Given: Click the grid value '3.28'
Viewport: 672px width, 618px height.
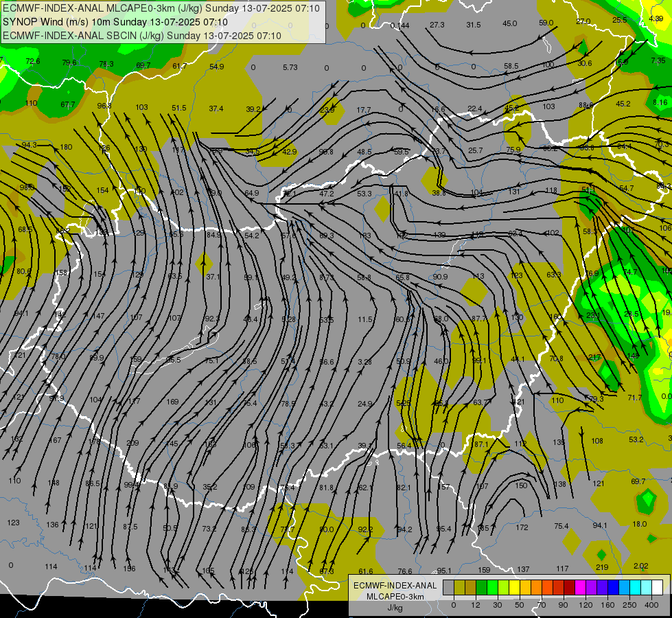Looking at the screenshot, I should pos(364,362).
